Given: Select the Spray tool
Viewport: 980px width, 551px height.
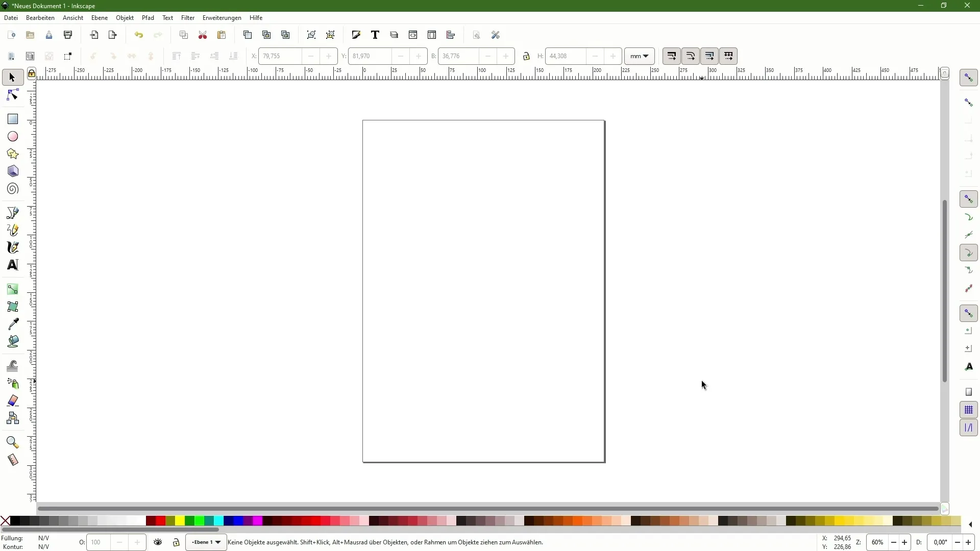Looking at the screenshot, I should click(x=12, y=383).
